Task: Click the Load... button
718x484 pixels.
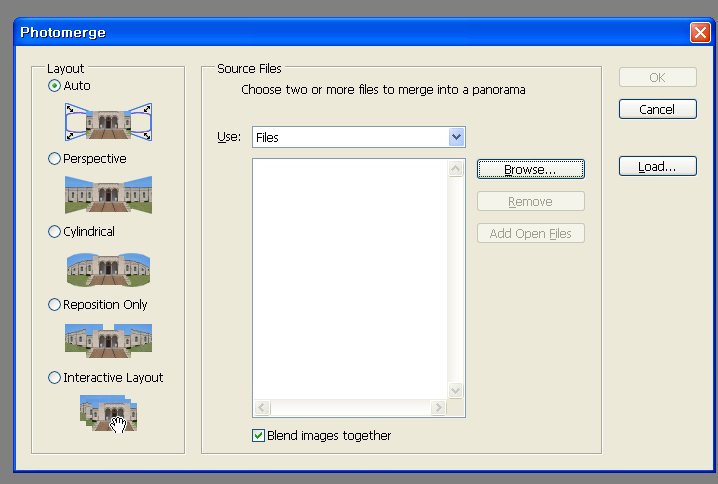Action: [x=658, y=166]
